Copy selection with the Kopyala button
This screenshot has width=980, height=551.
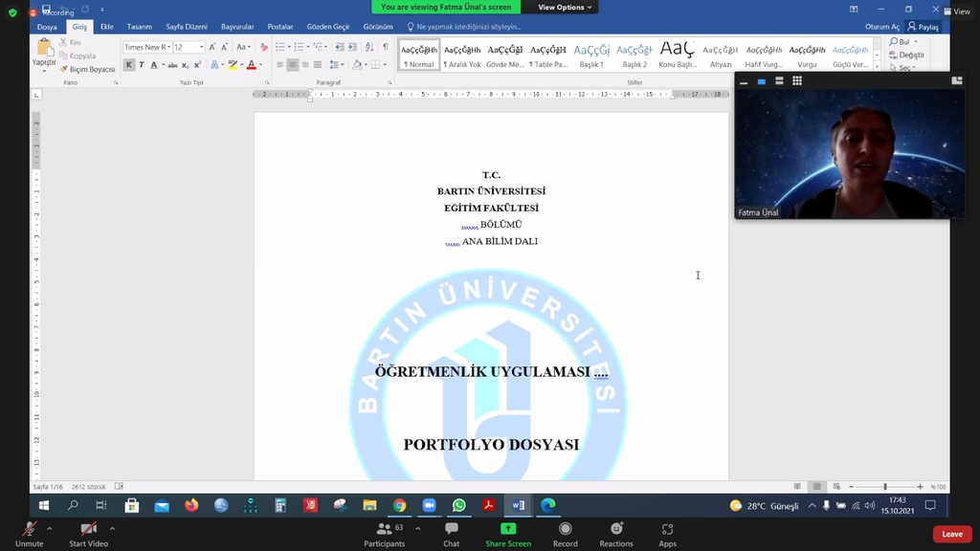[78, 55]
